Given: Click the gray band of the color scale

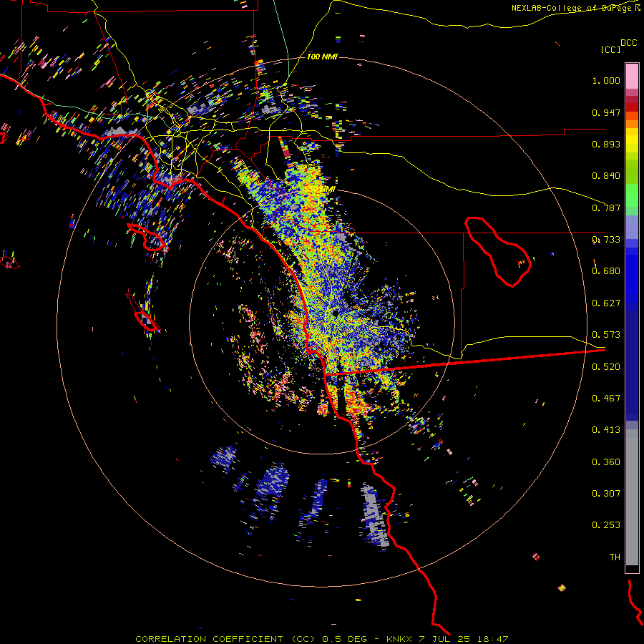Looking at the screenshot, I should (x=632, y=497).
